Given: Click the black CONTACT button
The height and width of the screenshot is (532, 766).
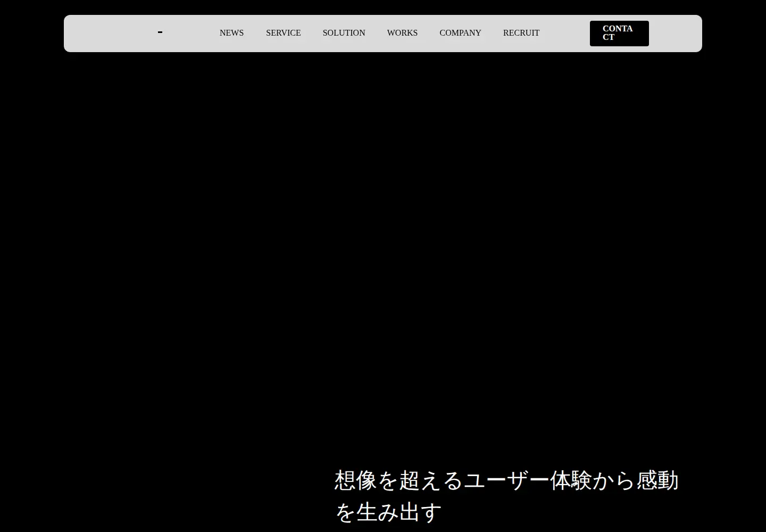Looking at the screenshot, I should pos(619,34).
